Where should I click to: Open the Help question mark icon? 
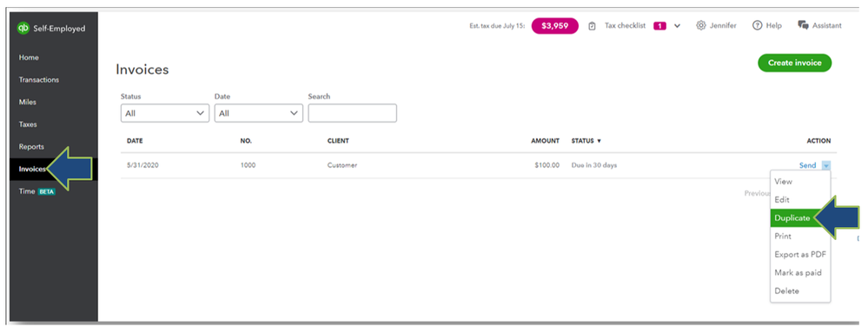(757, 25)
